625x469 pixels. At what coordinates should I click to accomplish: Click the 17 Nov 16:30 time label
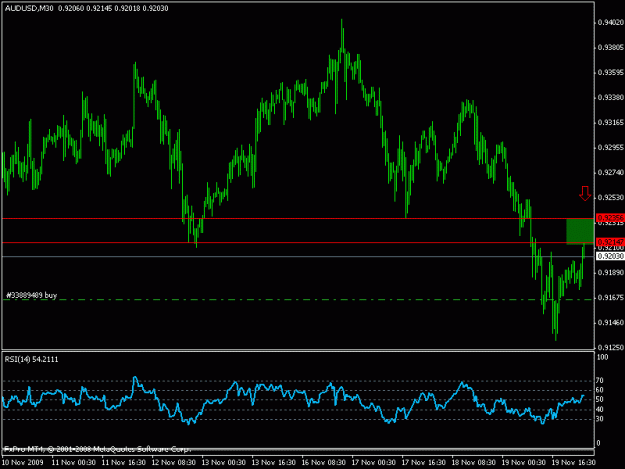click(x=424, y=463)
